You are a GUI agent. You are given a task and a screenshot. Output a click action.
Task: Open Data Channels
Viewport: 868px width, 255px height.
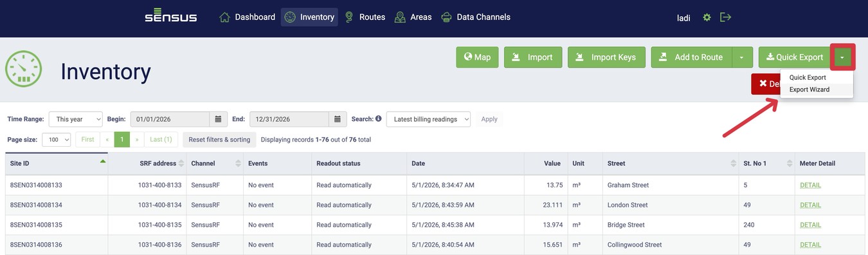point(476,17)
